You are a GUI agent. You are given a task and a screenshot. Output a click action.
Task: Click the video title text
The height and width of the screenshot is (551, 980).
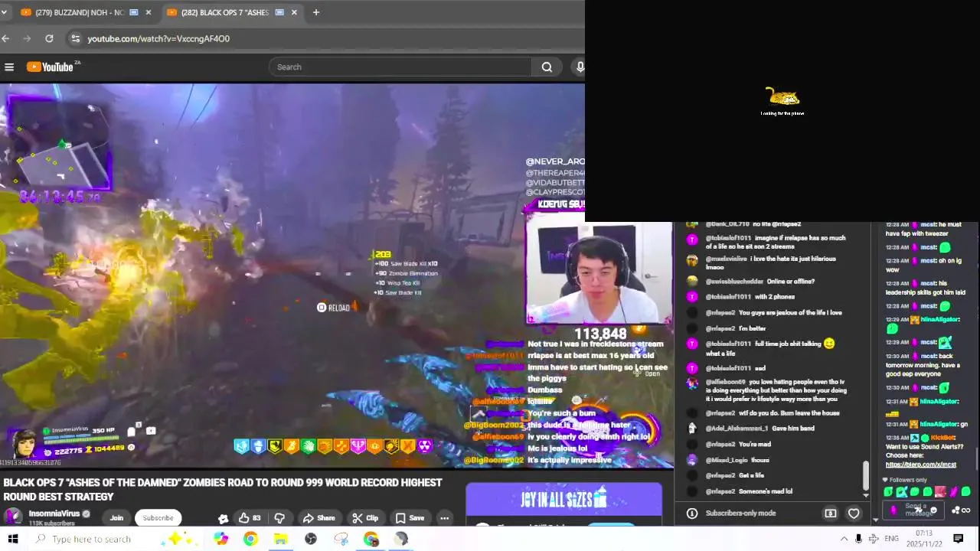point(223,489)
